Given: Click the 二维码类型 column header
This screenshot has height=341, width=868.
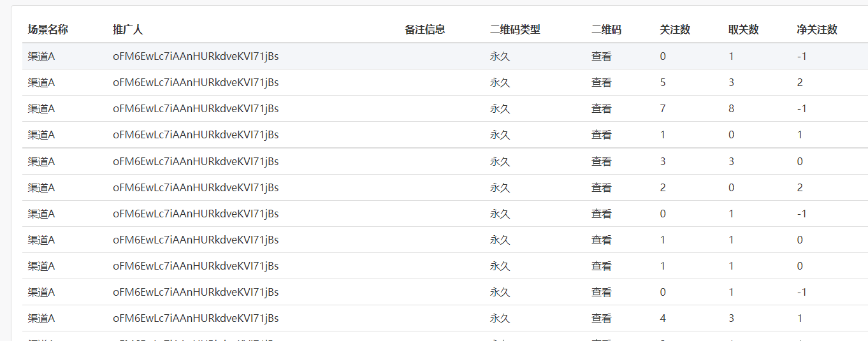Looking at the screenshot, I should coord(515,29).
